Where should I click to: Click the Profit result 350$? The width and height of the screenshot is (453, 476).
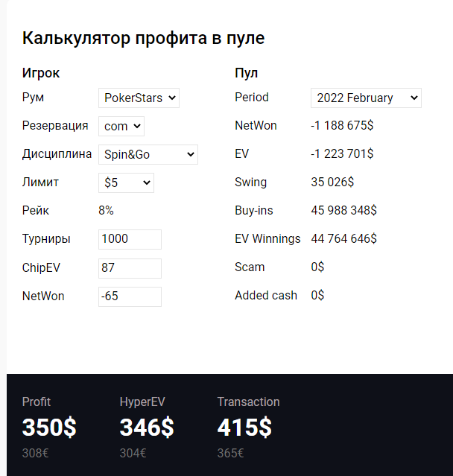tap(49, 428)
